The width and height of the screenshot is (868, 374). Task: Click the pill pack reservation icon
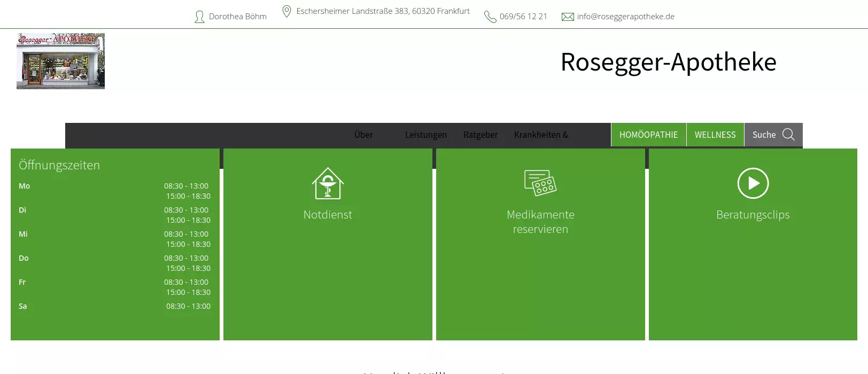tap(540, 183)
